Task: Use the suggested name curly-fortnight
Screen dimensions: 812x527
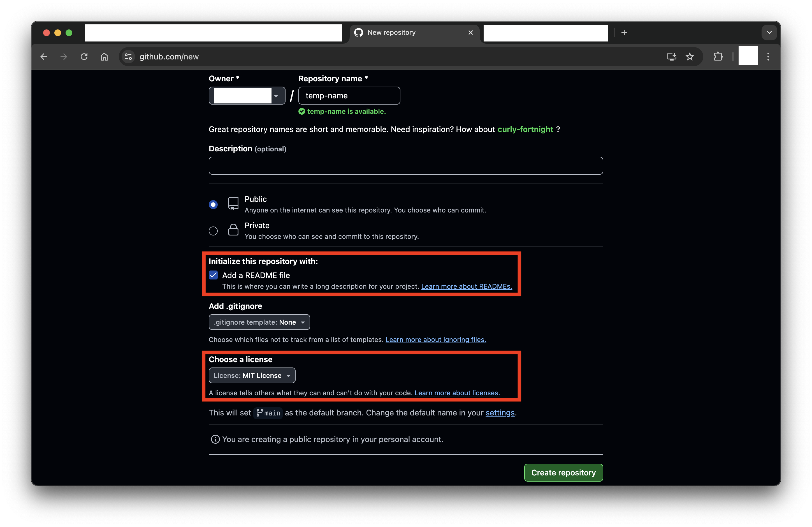Action: (x=525, y=129)
